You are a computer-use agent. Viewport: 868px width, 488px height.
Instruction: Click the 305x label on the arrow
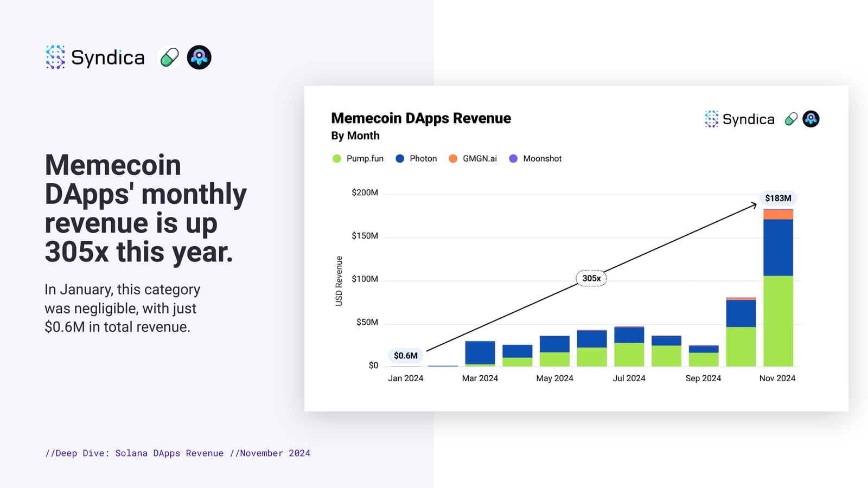(x=591, y=278)
